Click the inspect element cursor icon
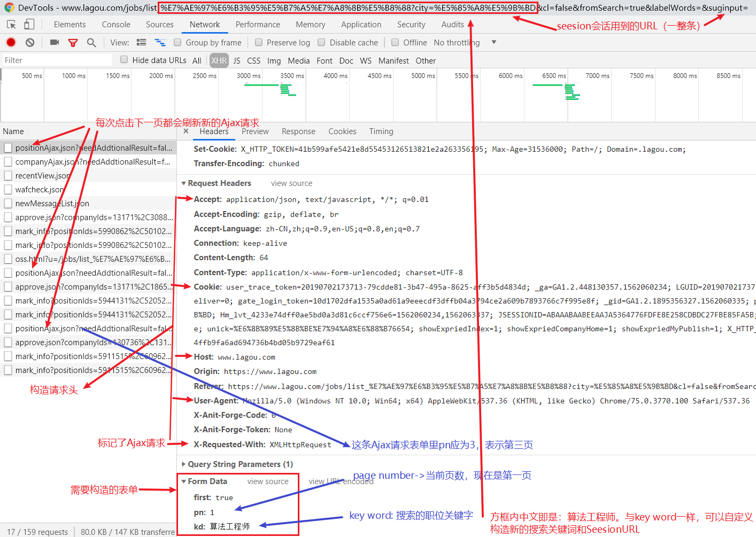756x537 pixels. (x=11, y=25)
